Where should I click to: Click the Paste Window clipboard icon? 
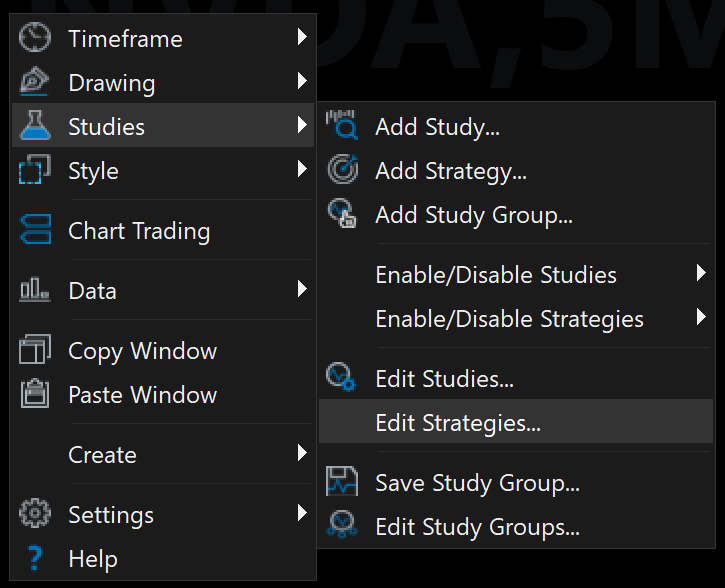tap(35, 393)
